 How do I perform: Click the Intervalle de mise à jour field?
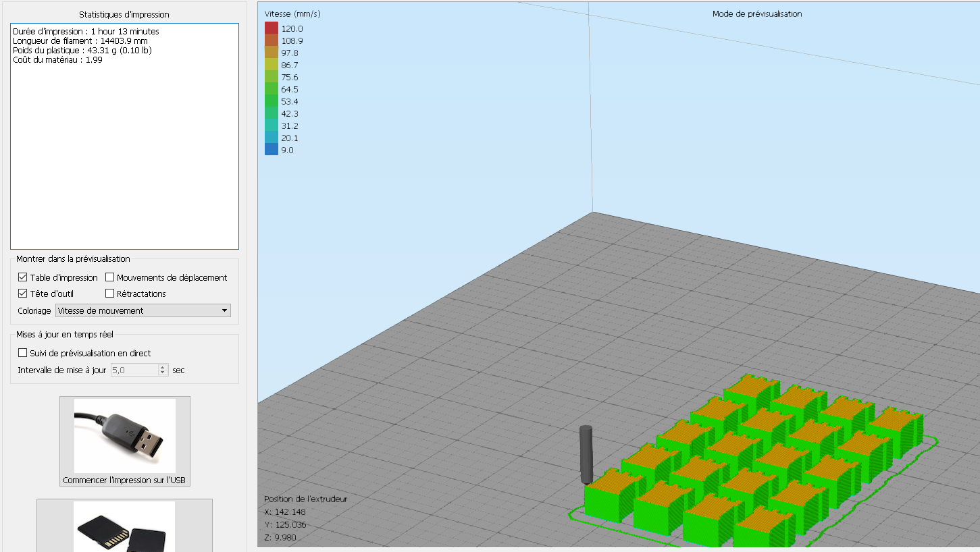point(134,370)
